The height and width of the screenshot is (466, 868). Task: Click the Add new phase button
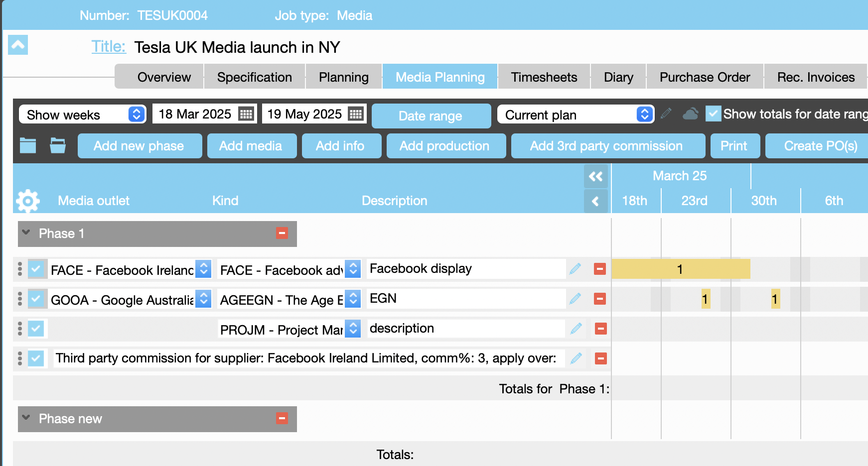140,145
